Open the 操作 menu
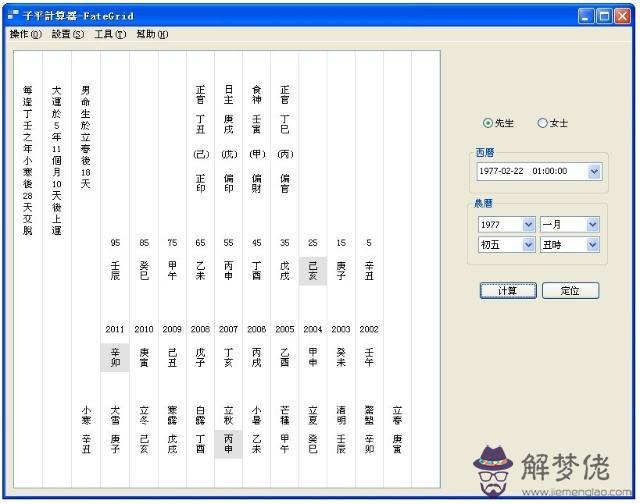 [25, 34]
